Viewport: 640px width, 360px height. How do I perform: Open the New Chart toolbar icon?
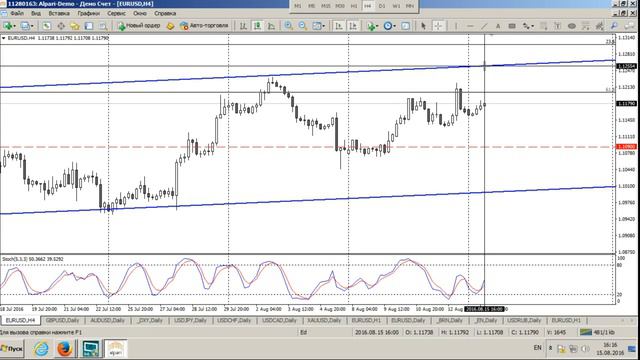point(7,26)
